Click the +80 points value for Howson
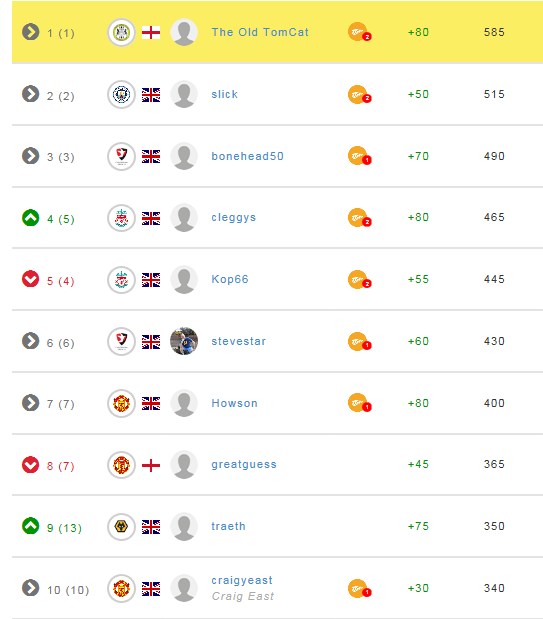This screenshot has width=543, height=619. (x=418, y=403)
